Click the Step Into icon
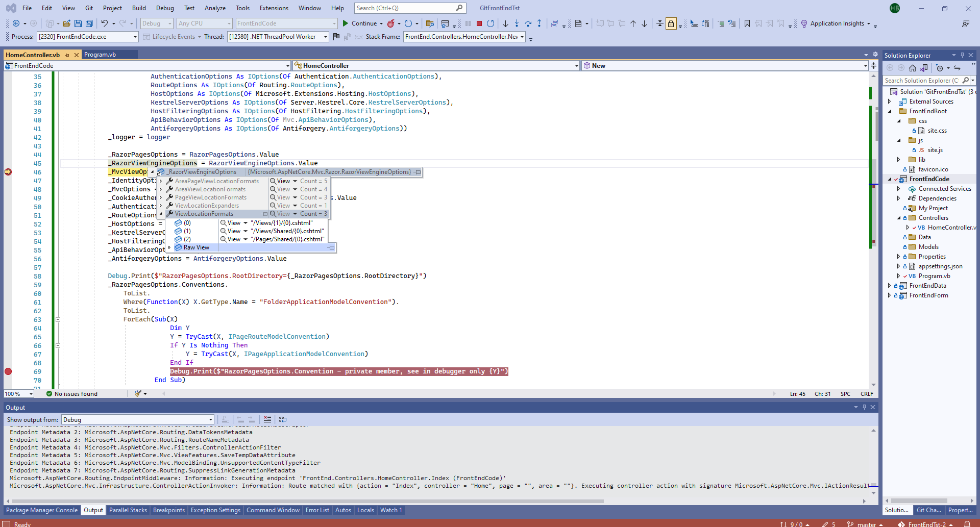Screen dimensions: 980x527 pyautogui.click(x=517, y=23)
